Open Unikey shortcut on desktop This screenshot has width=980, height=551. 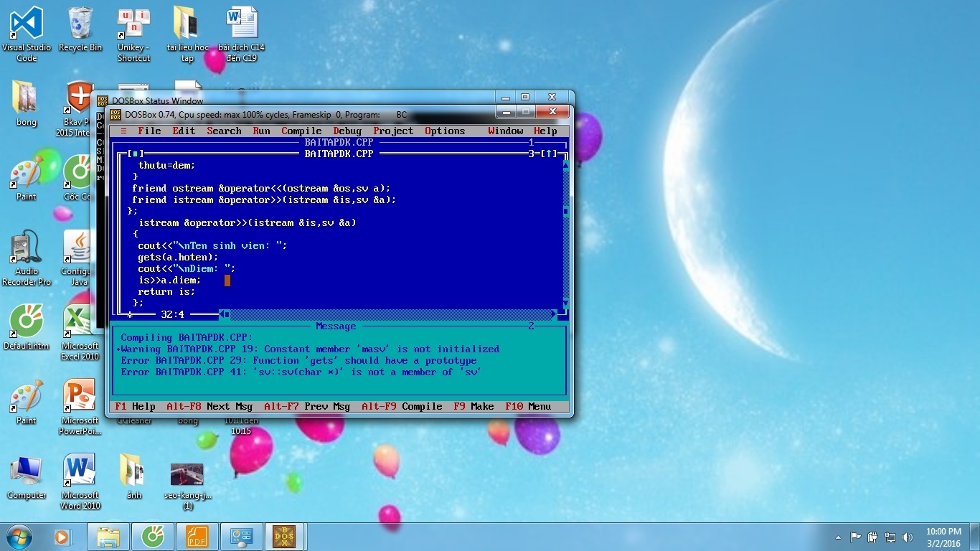(x=133, y=34)
